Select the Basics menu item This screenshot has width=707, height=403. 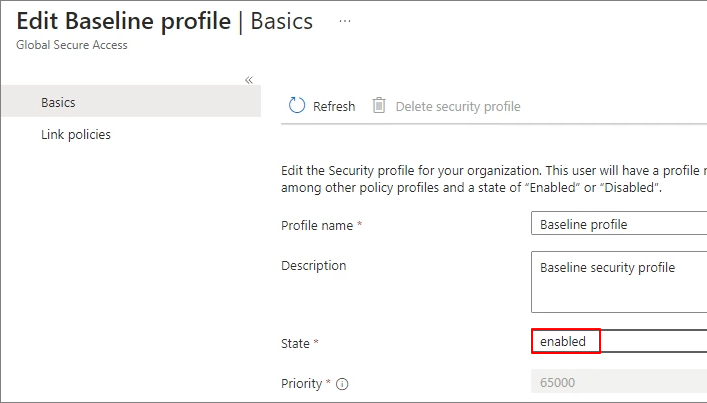tap(131, 101)
